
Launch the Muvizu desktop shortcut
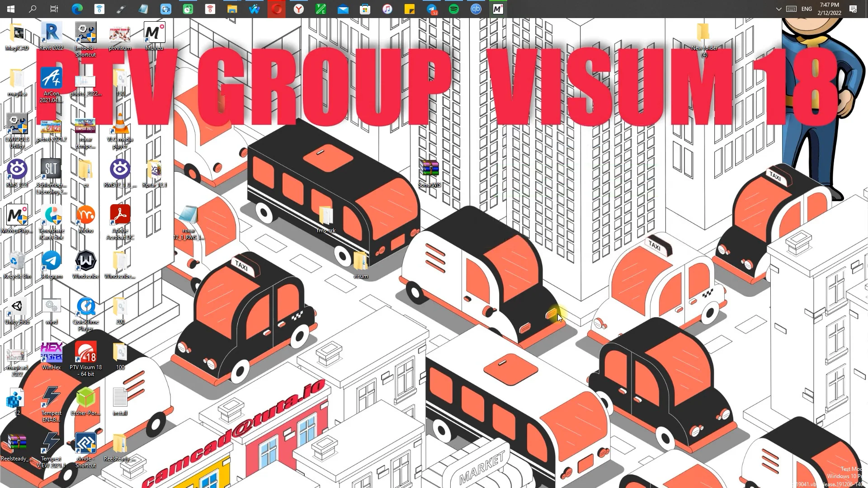click(154, 36)
